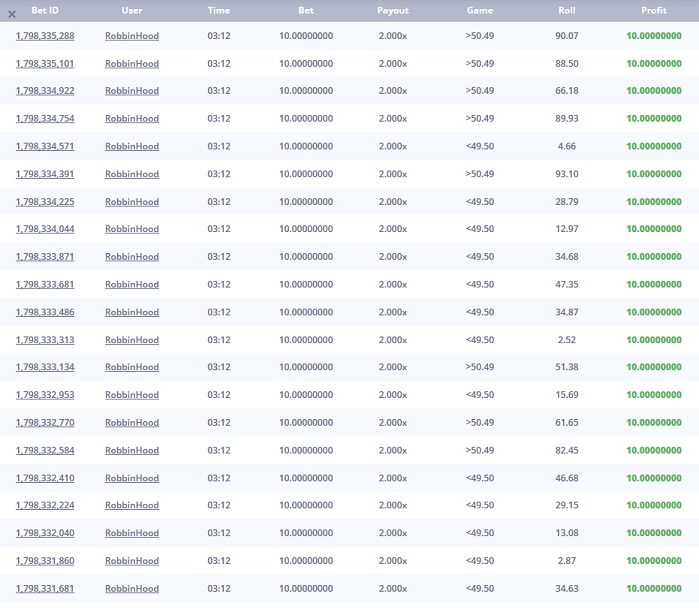Open bet ID 1,798,332,770
Screen dimensions: 699x609
[x=45, y=422]
